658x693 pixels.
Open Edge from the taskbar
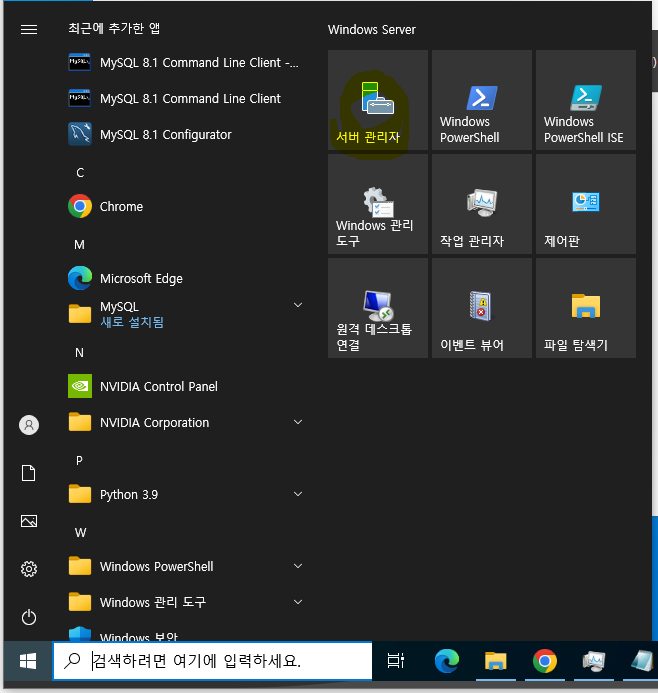[447, 661]
